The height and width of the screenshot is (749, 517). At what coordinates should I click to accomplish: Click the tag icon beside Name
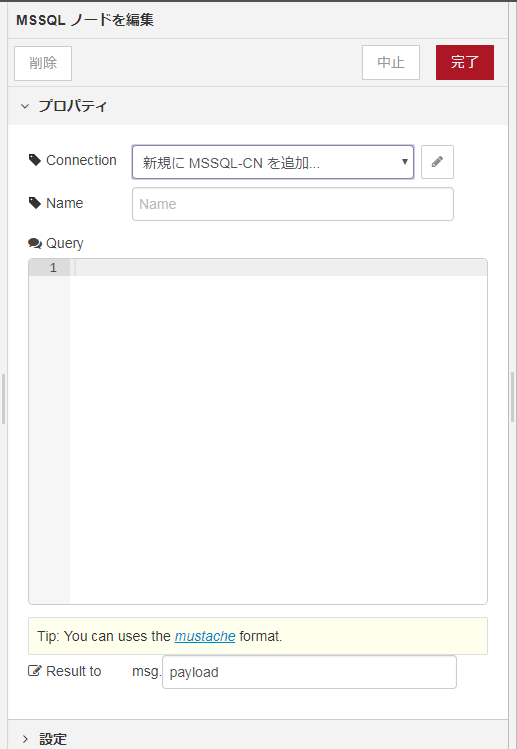(x=35, y=203)
